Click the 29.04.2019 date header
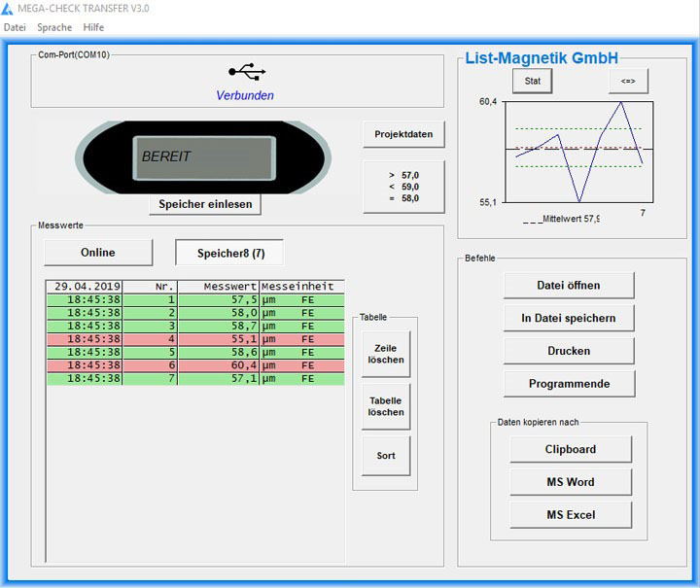The image size is (700, 588). (x=84, y=287)
